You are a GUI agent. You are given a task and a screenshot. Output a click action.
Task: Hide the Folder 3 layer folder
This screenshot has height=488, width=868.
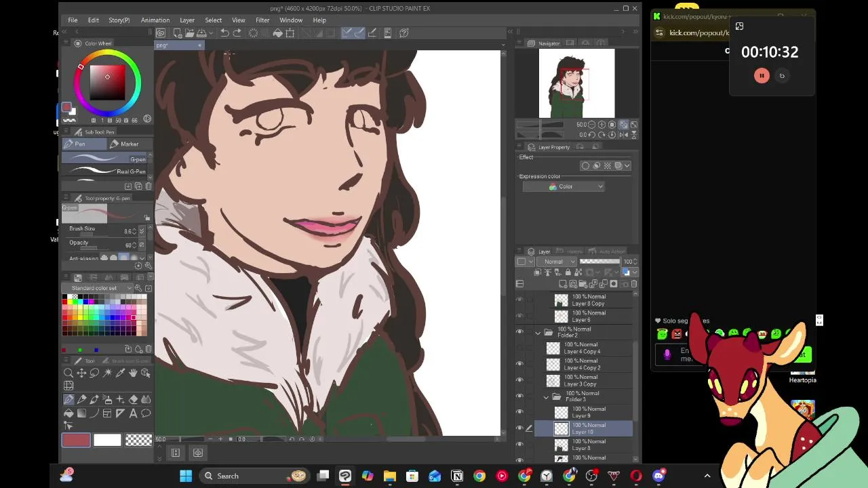(x=519, y=396)
